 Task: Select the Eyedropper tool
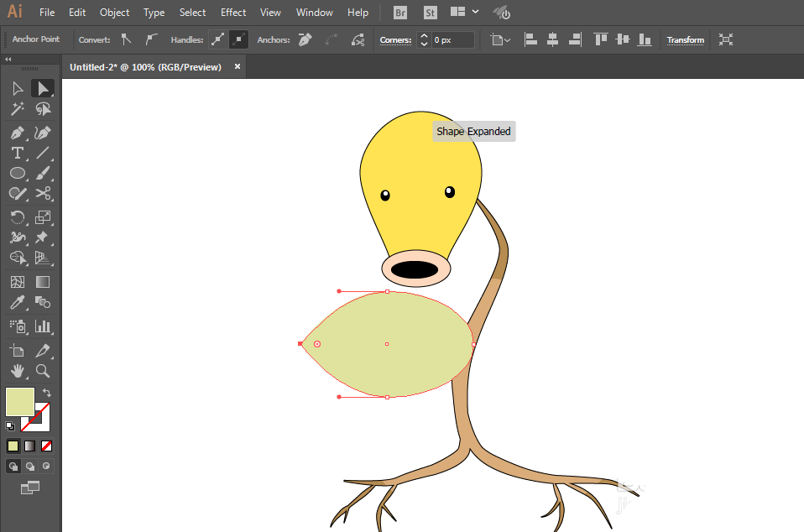pos(17,303)
